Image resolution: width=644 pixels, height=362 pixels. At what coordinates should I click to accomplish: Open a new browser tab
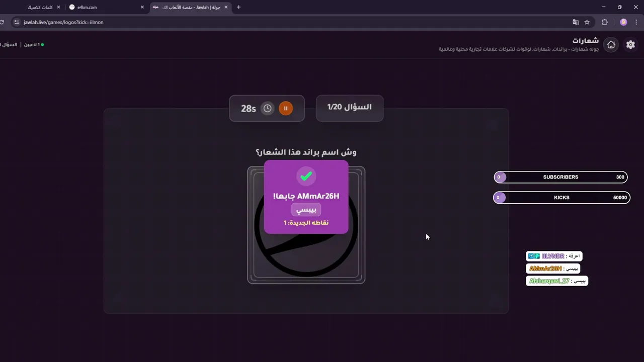pos(238,7)
